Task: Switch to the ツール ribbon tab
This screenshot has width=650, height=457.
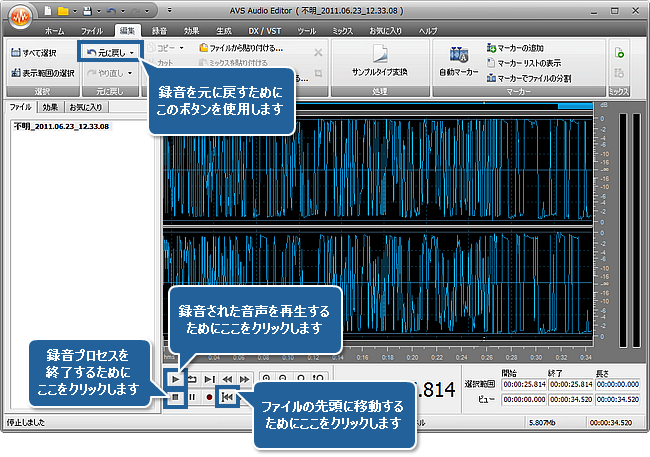Action: point(307,31)
